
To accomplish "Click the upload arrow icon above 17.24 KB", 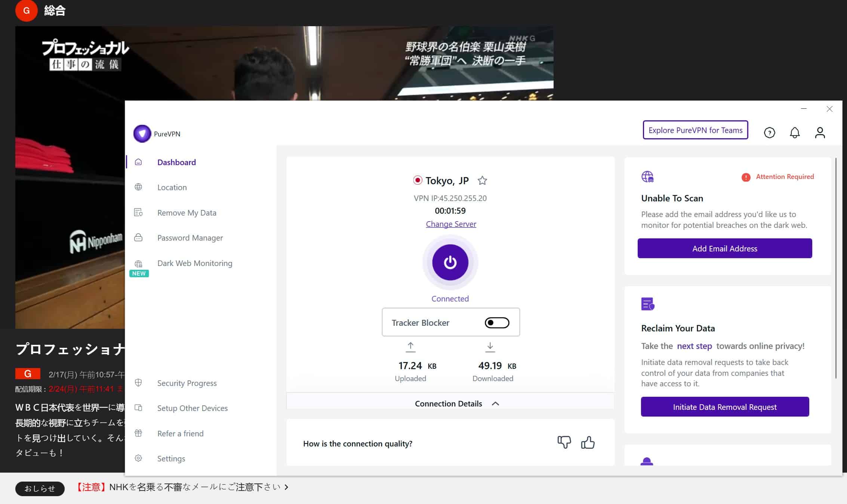I will coord(410,347).
